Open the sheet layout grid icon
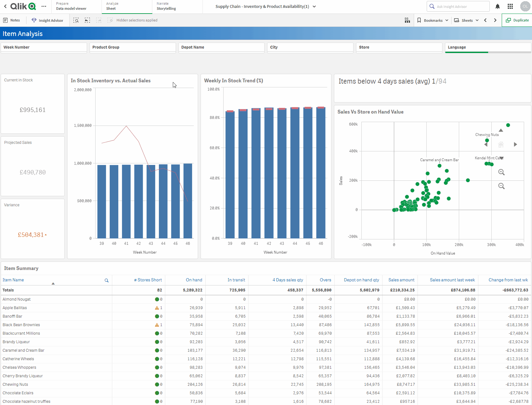The height and width of the screenshot is (405, 532). 407,20
